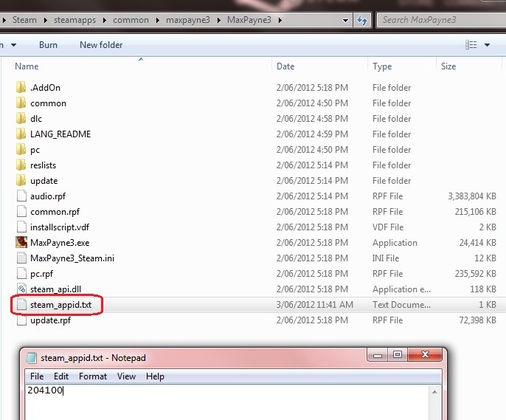This screenshot has height=420, width=506.
Task: Click the refresh icon beside address bar
Action: point(361,21)
